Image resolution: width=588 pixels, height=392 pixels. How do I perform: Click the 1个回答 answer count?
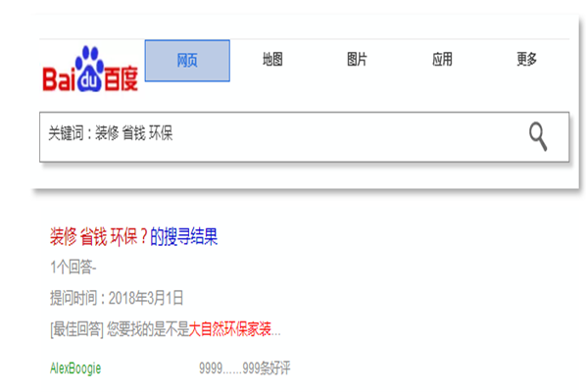[x=73, y=267]
